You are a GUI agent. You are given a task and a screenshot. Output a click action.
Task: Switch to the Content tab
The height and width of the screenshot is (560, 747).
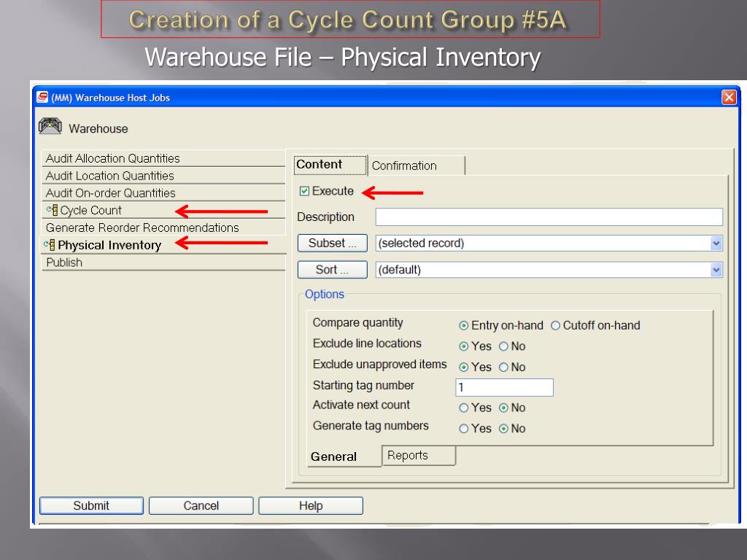330,165
